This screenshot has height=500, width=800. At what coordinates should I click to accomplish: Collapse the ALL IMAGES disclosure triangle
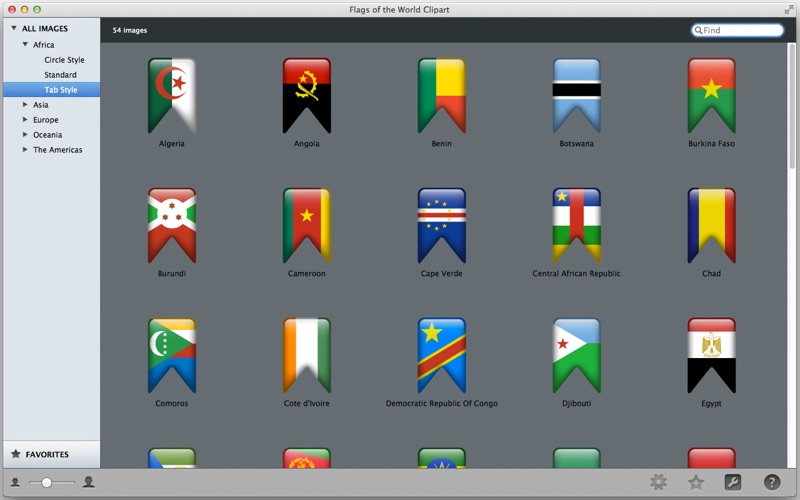click(x=14, y=28)
